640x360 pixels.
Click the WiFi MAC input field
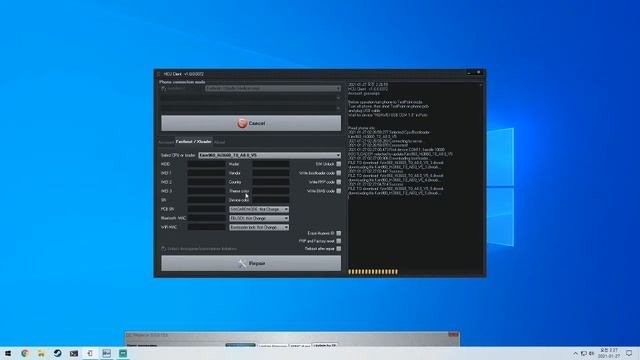tap(206, 227)
